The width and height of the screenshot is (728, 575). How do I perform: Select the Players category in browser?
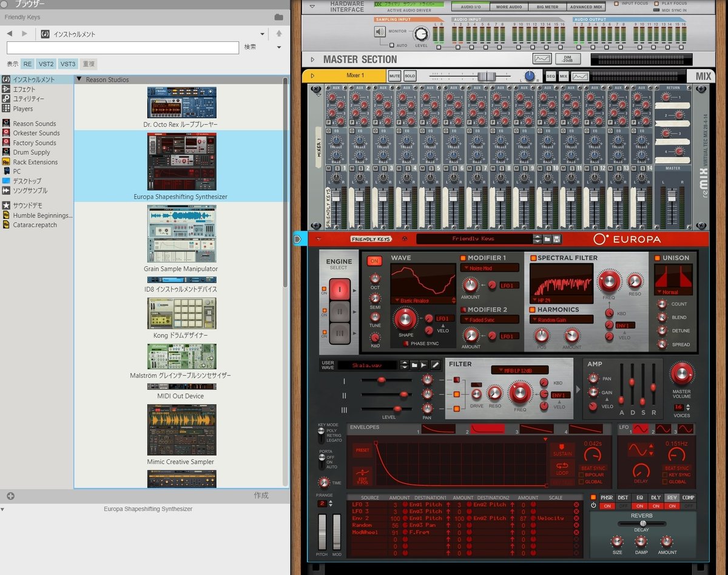point(23,109)
